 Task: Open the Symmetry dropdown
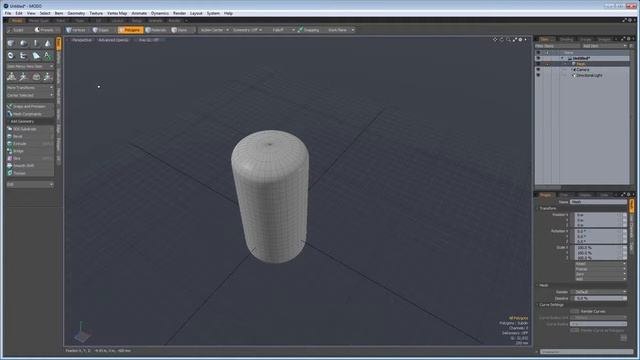247,30
